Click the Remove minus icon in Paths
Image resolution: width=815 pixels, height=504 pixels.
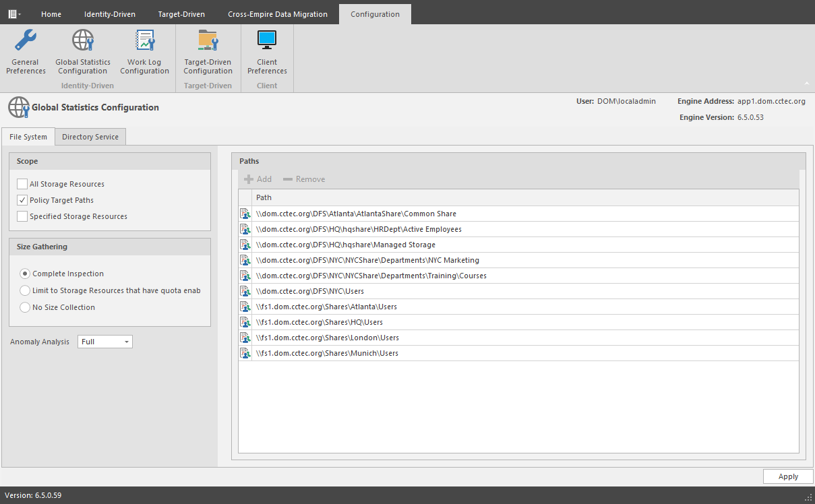pyautogui.click(x=288, y=179)
